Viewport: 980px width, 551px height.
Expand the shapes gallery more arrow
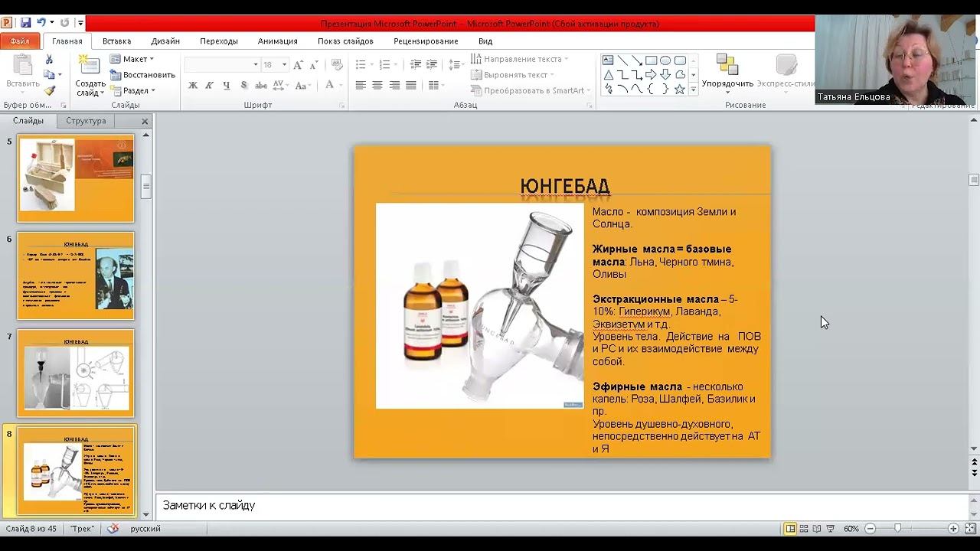coord(694,90)
